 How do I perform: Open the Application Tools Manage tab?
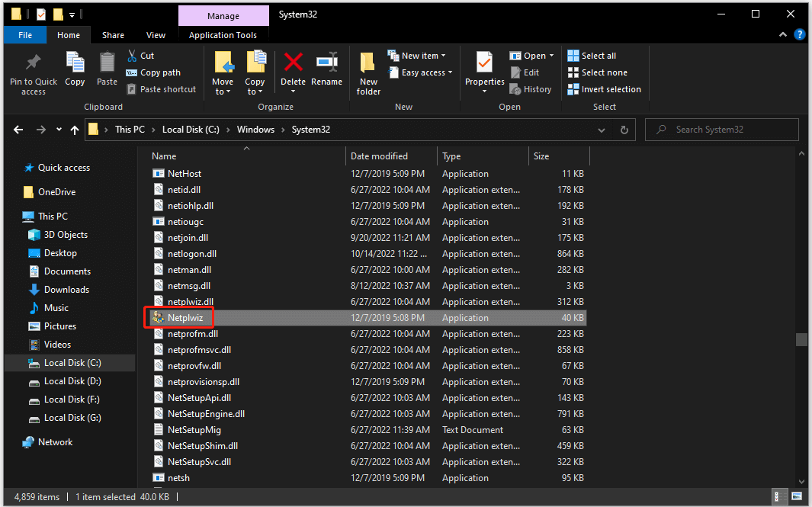[x=223, y=15]
